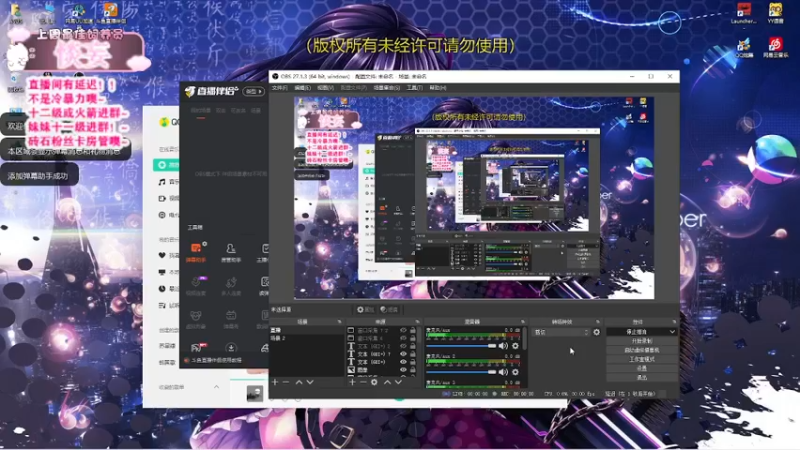Click pill button beside 直播伴侣 logo

(x=254, y=91)
